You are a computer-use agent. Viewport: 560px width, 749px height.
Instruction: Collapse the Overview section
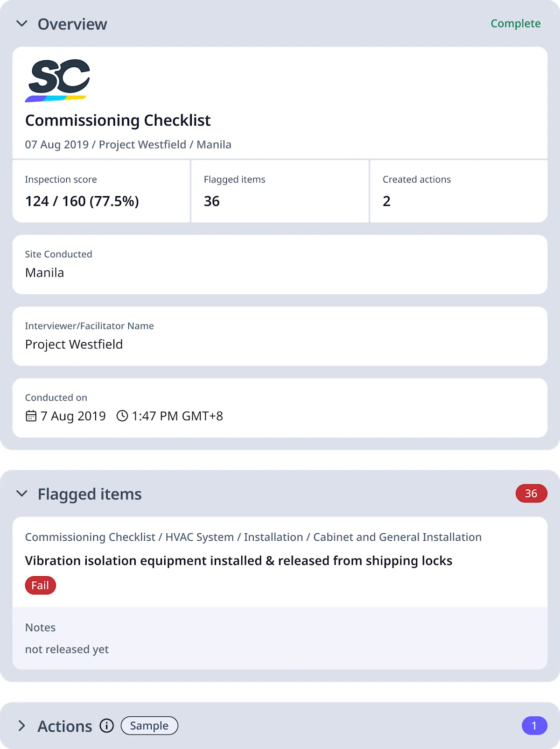[21, 23]
